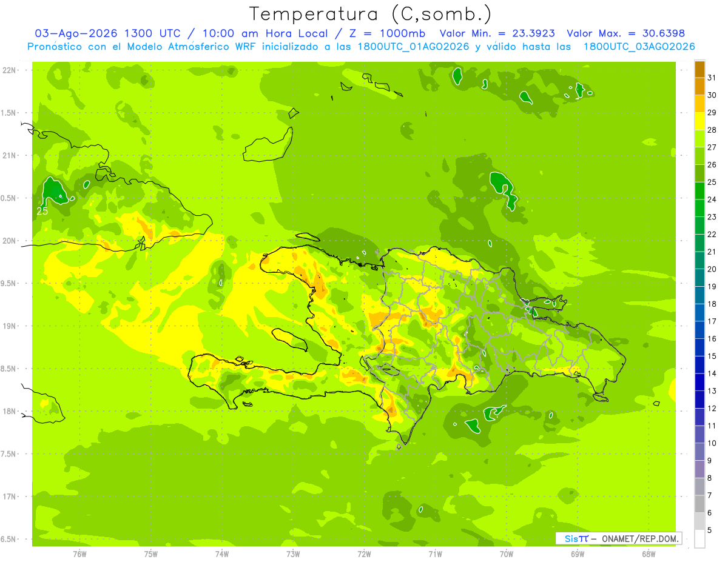728x562 pixels.
Task: Click the "17N" latitude label
Action: pos(10,497)
